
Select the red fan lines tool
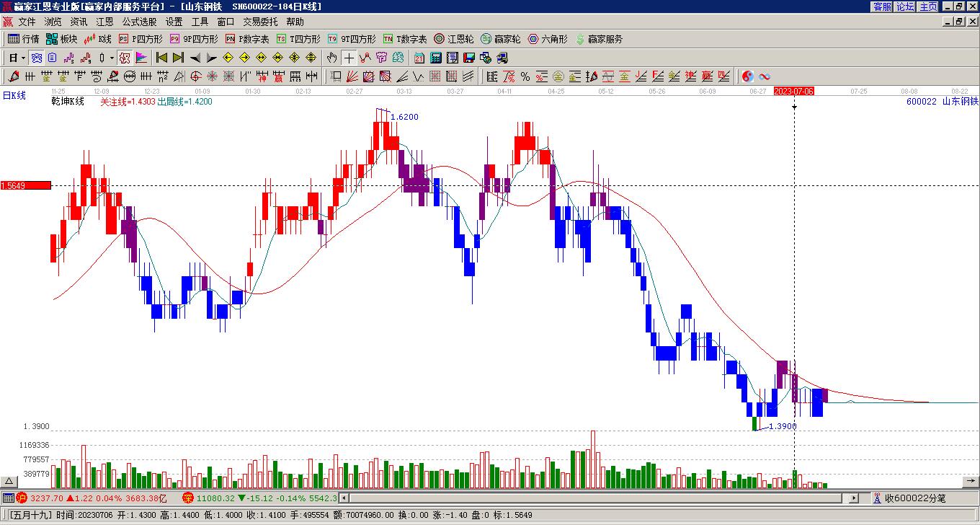352,76
